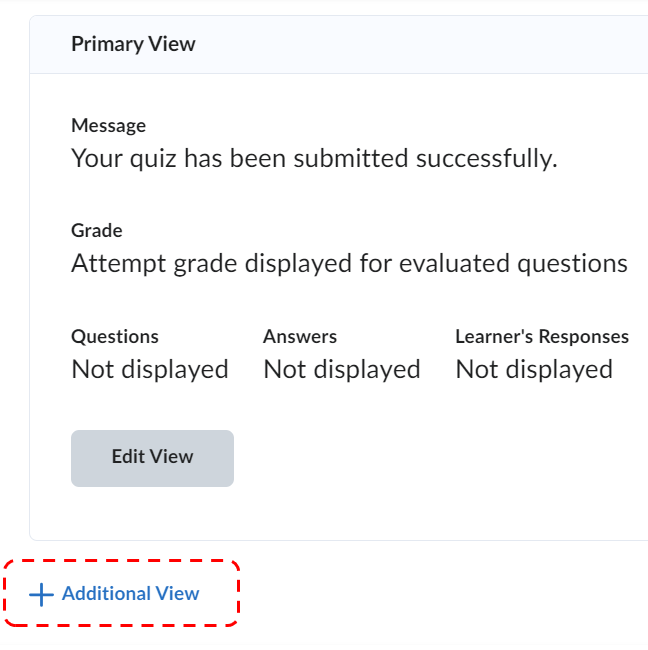
Task: Click the Questions column label
Action: point(115,337)
